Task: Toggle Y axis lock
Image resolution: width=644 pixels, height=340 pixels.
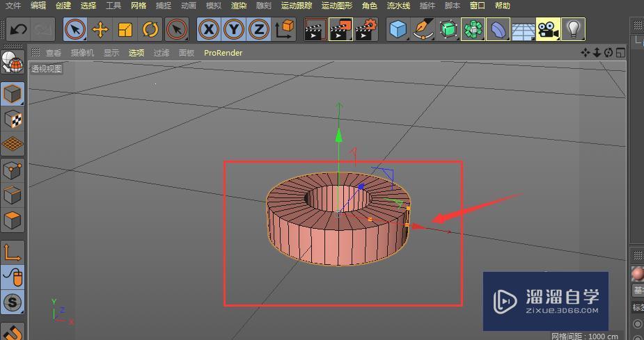Action: click(234, 29)
